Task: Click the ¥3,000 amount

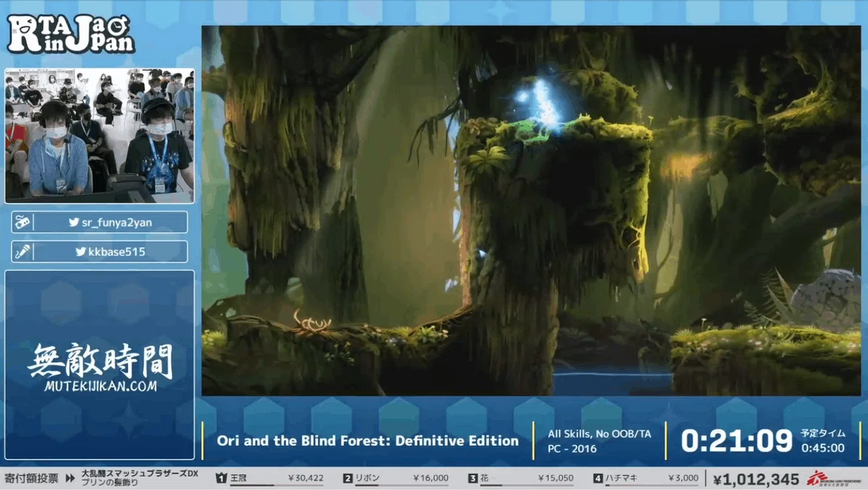Action: point(684,478)
